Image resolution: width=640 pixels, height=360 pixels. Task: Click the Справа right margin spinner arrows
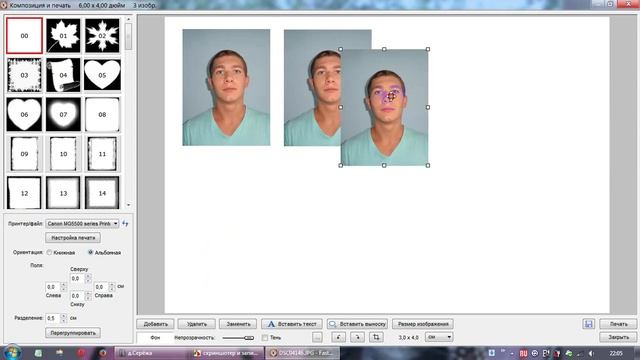point(112,287)
